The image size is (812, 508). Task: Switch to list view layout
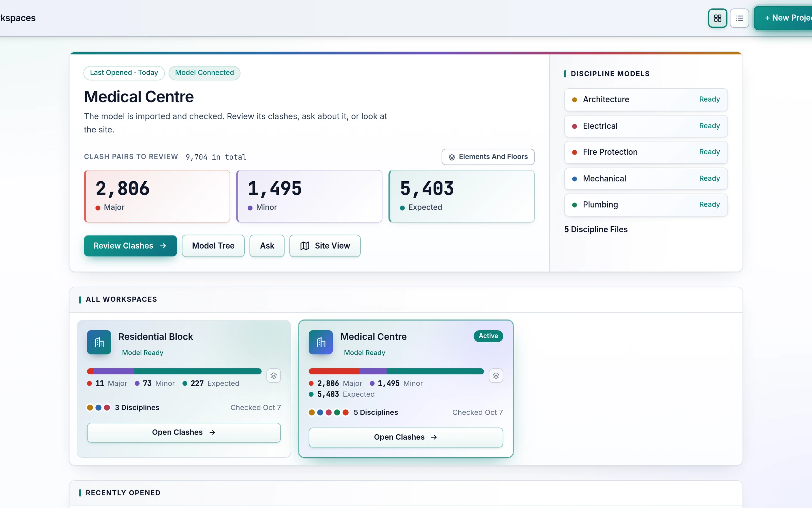739,18
